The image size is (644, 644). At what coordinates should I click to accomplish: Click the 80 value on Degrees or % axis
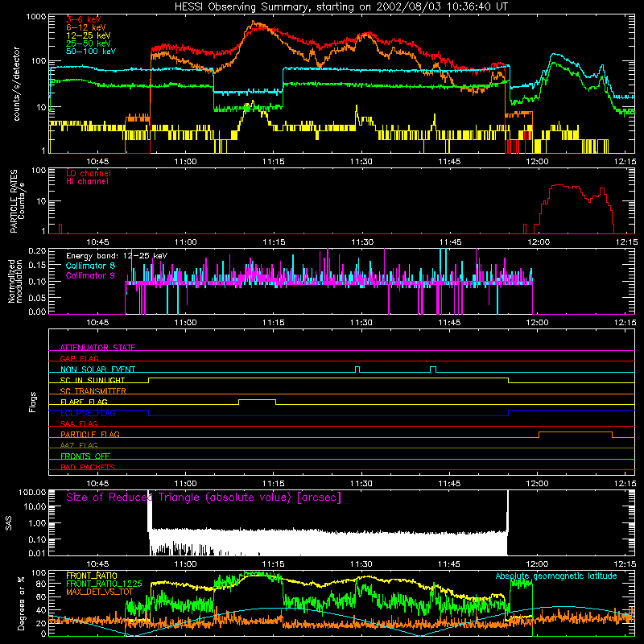coord(42,584)
